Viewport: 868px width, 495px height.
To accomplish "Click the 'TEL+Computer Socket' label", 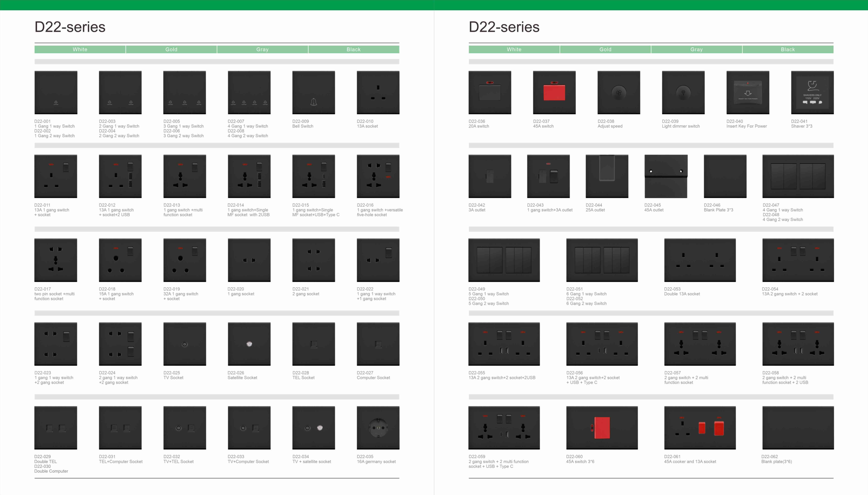I will [121, 462].
